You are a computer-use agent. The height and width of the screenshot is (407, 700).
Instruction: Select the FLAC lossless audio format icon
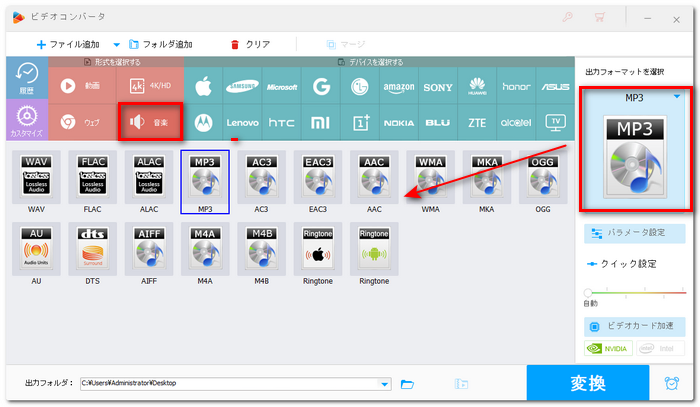point(93,180)
